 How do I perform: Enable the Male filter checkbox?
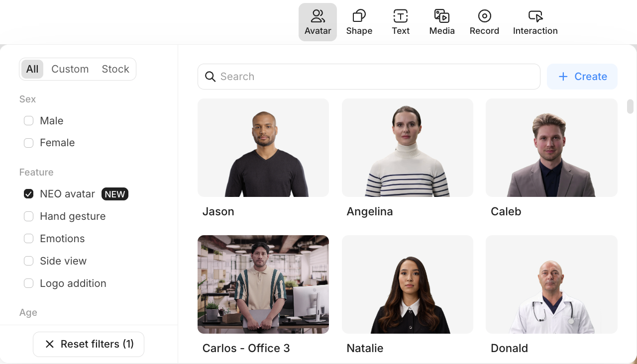pyautogui.click(x=29, y=121)
